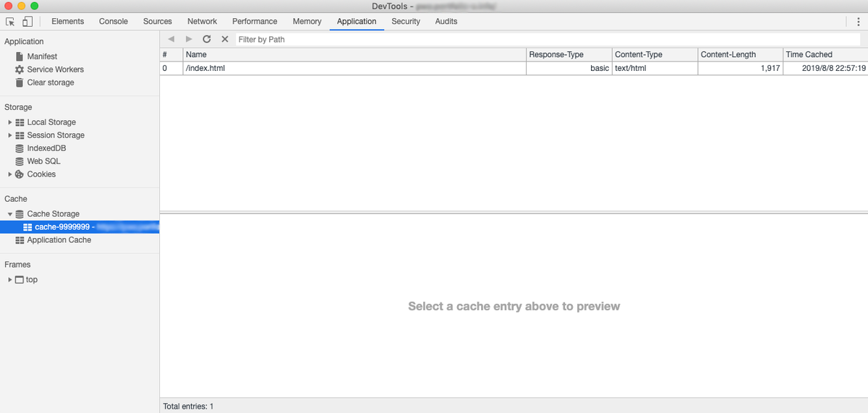Sort by the Response-Type column header
The image size is (868, 413).
569,54
